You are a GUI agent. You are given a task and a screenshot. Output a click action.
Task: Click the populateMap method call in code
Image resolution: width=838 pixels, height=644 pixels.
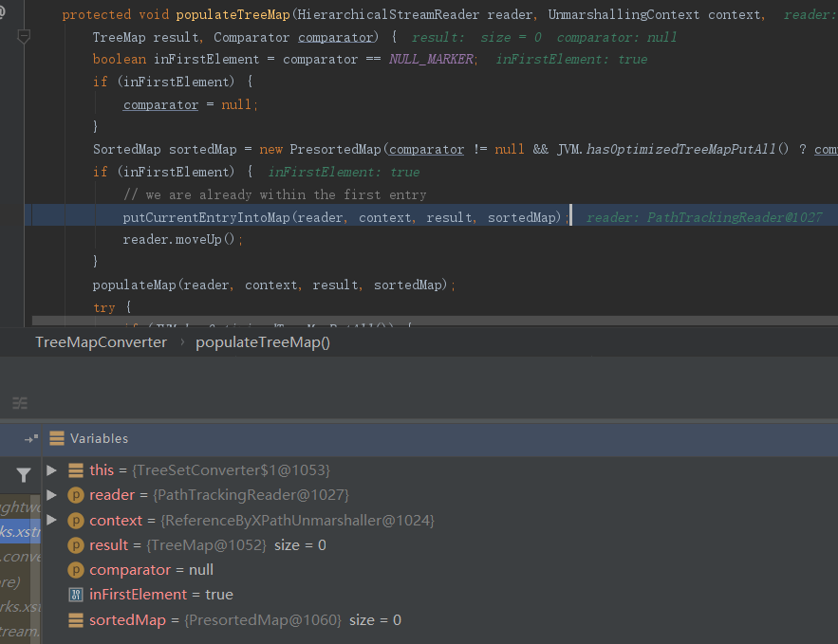134,285
